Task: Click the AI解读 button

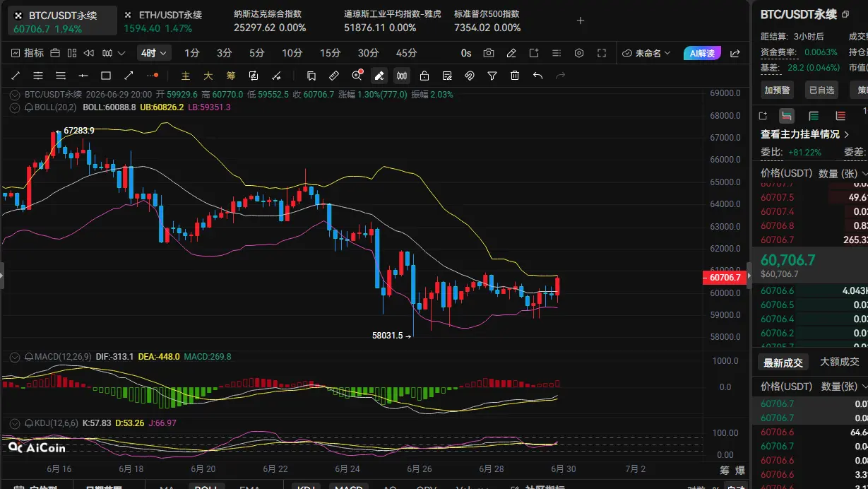Action: click(702, 53)
